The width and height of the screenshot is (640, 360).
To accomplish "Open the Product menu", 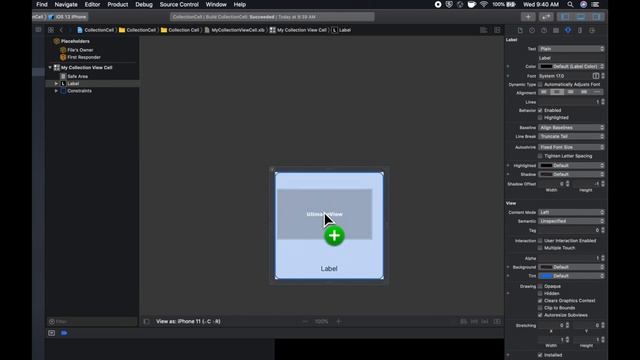I will 118,4.
